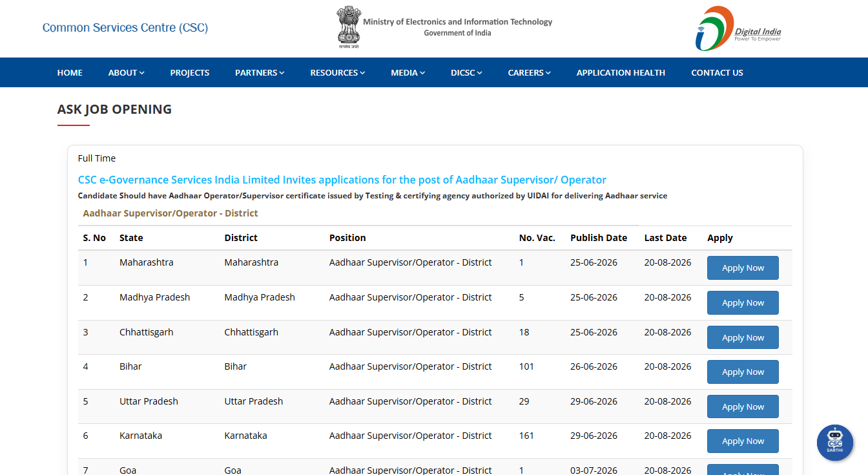Click the Ministry of Electronics and Information Technology text
Screen dimensions: 868x475
point(458,22)
